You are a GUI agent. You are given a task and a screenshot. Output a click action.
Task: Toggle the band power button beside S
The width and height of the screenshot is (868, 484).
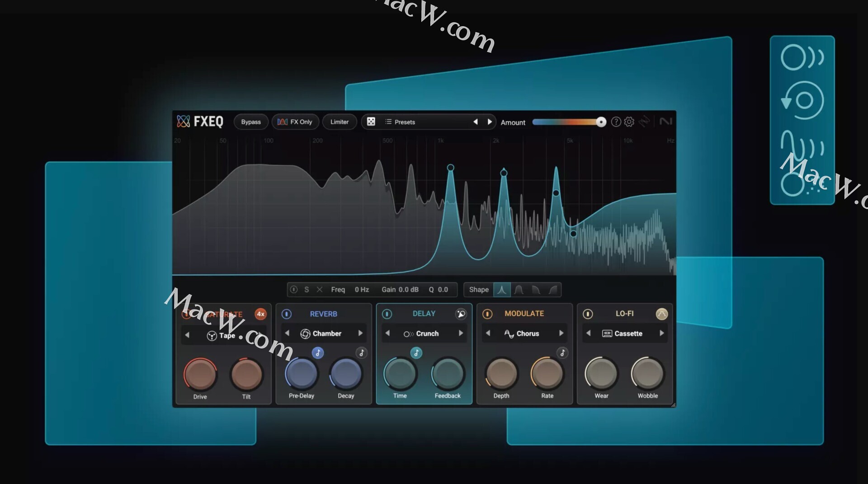[x=294, y=289]
